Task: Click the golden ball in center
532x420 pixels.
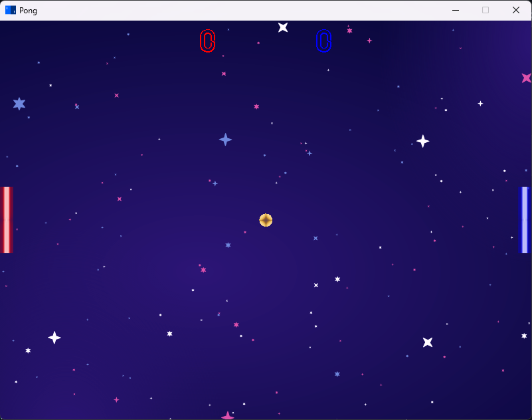Action: tap(266, 220)
